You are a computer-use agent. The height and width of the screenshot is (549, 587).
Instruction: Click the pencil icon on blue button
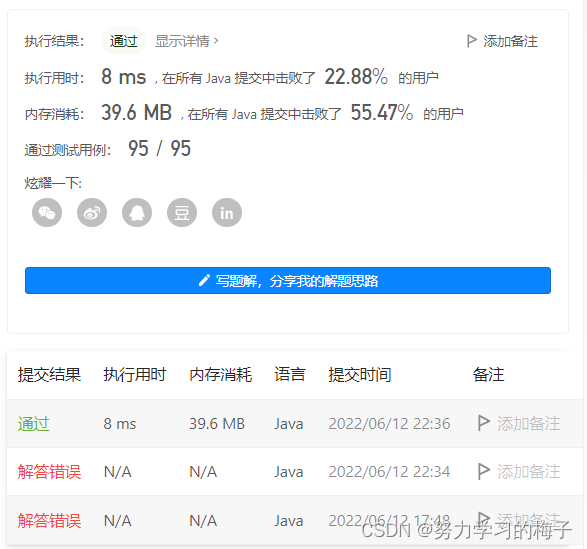[204, 280]
